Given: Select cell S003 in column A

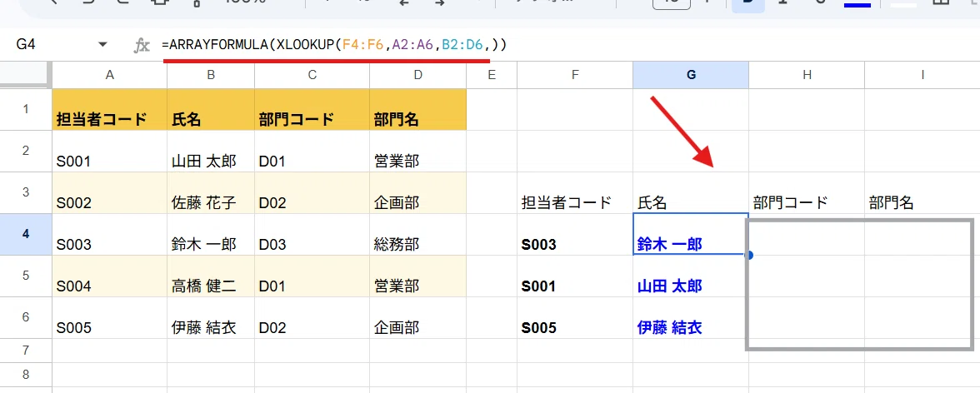Looking at the screenshot, I should [x=109, y=234].
